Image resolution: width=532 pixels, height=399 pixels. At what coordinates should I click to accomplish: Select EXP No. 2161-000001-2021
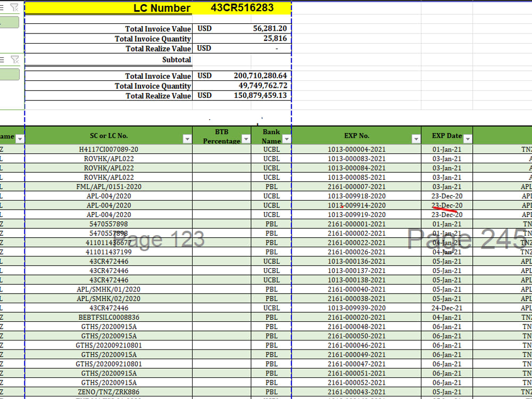coord(356,224)
